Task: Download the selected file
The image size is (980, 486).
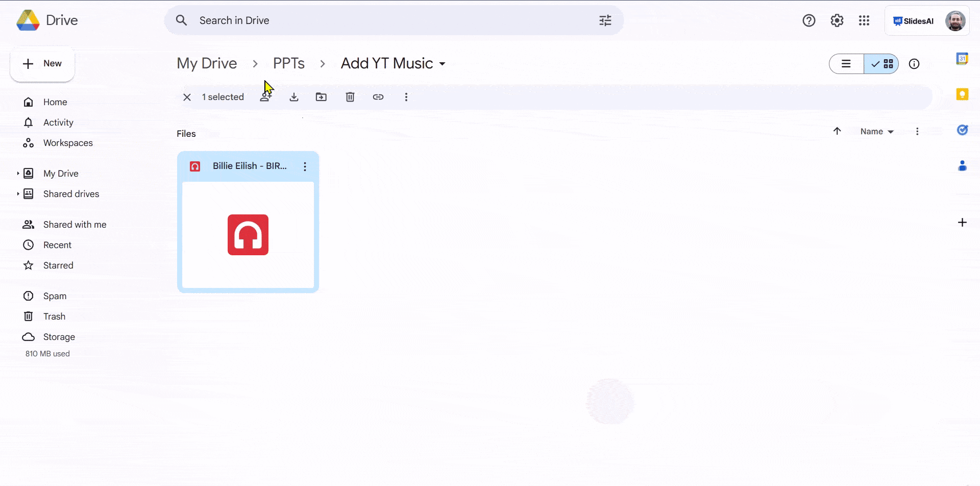Action: (x=294, y=96)
